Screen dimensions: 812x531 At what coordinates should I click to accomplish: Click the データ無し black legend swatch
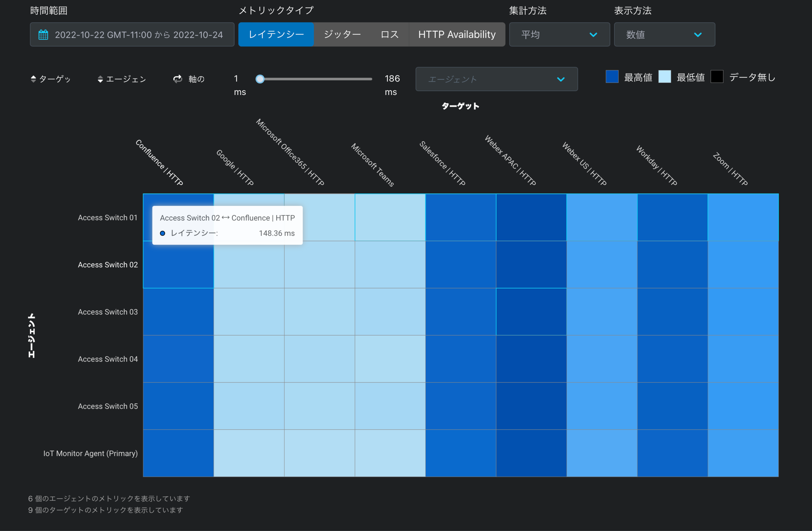(717, 76)
